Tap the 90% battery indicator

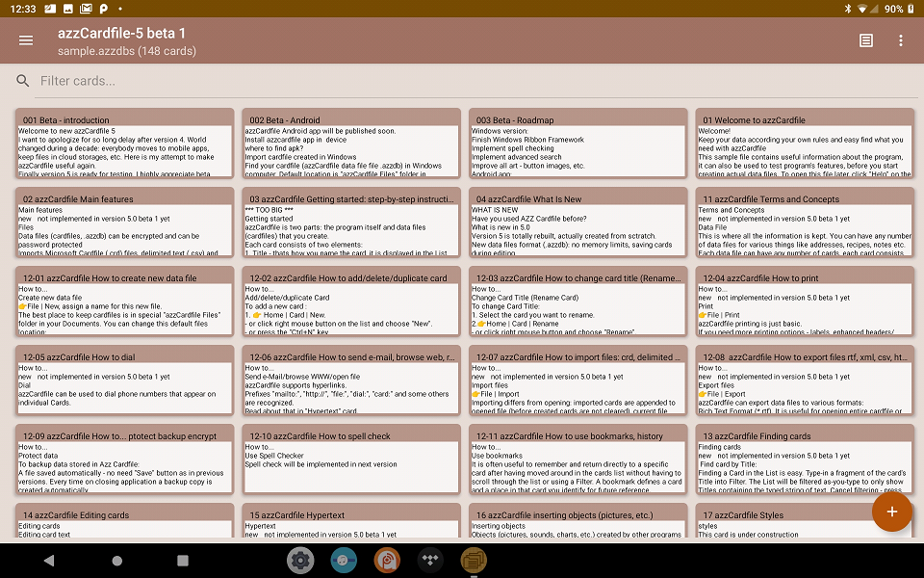[x=898, y=9]
